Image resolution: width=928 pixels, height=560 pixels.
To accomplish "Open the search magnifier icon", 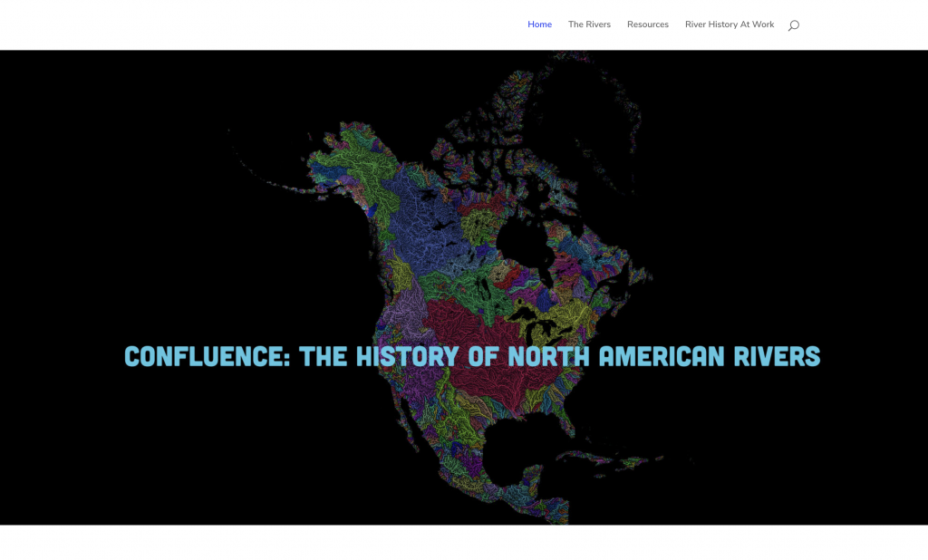I will point(793,25).
